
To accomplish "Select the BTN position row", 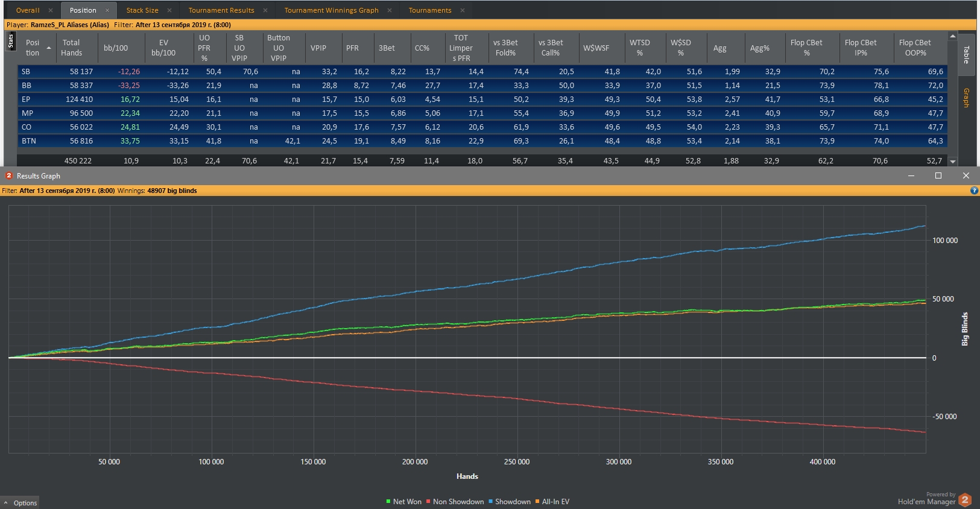I will [482, 141].
